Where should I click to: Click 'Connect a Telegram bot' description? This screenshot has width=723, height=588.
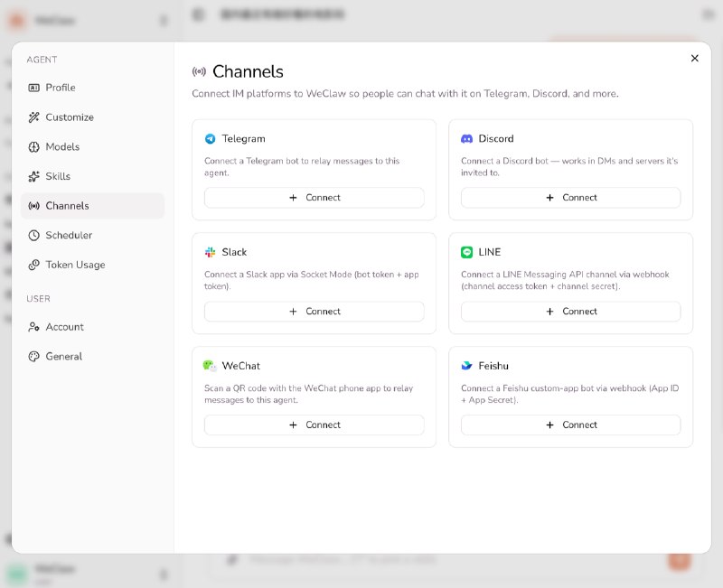coord(302,167)
